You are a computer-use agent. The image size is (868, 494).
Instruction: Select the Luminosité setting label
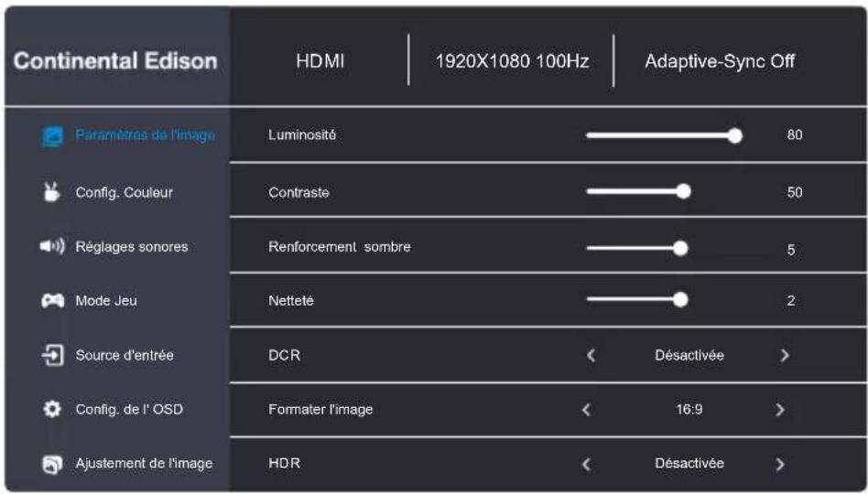pyautogui.click(x=302, y=135)
